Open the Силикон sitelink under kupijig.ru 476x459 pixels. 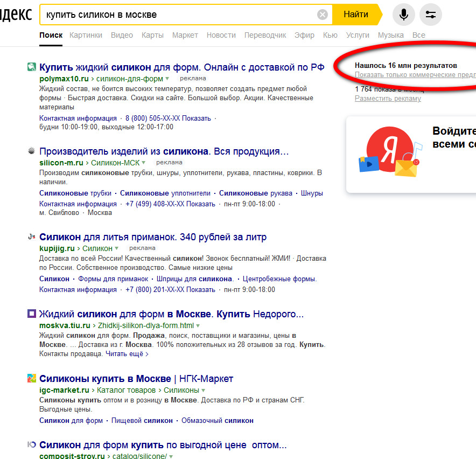coord(54,279)
